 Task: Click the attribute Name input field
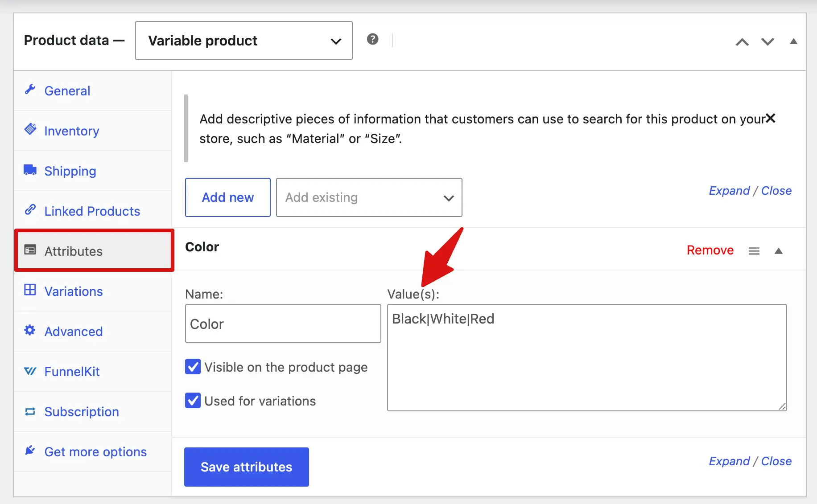(x=283, y=324)
